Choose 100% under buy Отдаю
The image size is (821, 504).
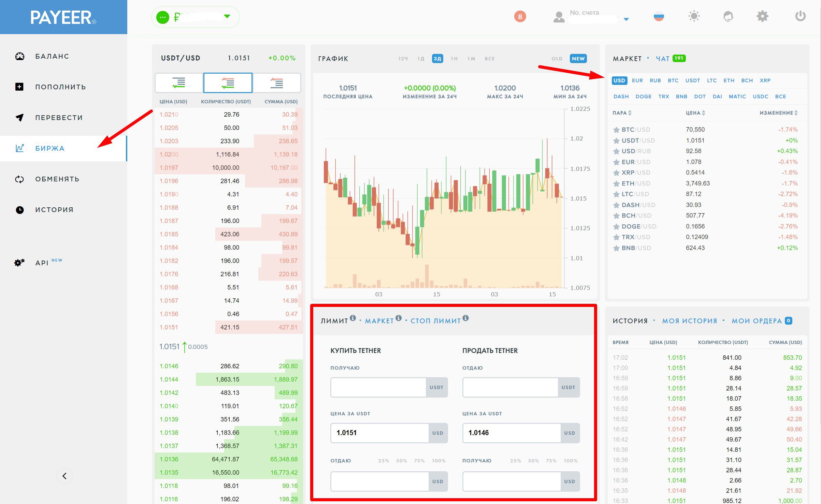[439, 461]
